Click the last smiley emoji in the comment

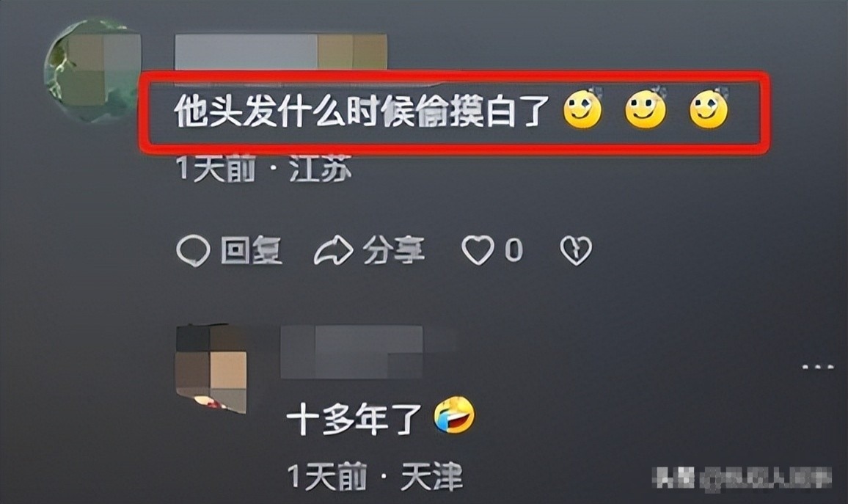(x=709, y=108)
